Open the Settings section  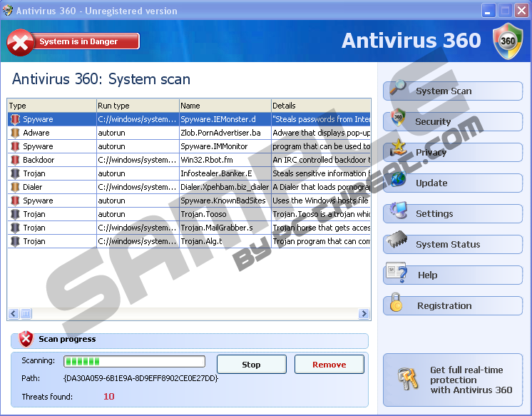pos(453,213)
